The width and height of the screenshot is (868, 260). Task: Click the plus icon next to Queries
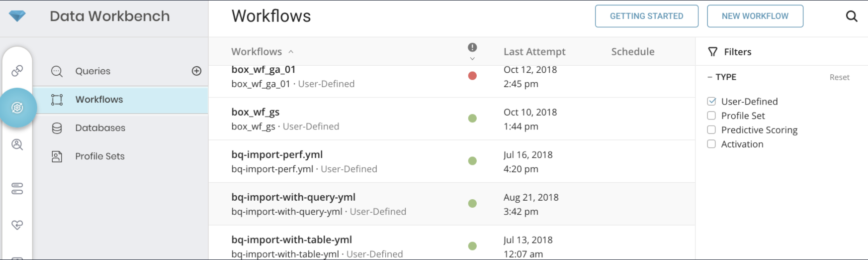coord(196,71)
